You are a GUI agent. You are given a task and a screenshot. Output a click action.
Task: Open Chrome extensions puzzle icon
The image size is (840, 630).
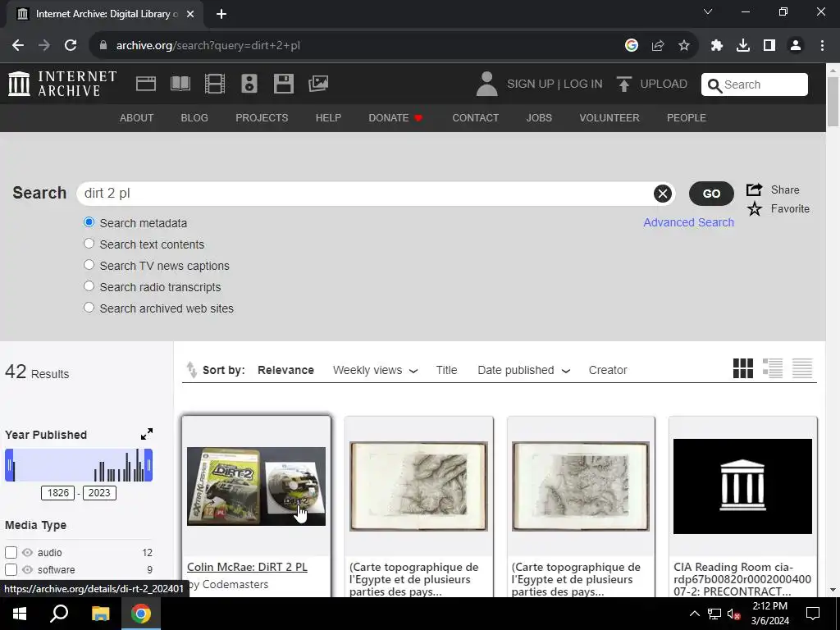pos(717,46)
